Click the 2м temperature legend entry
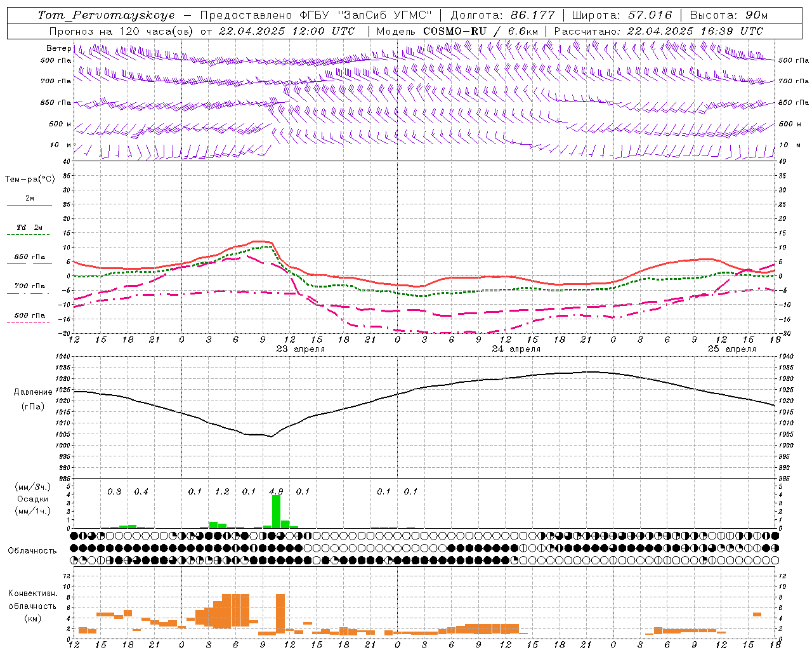The height and width of the screenshot is (650, 812). pos(30,198)
